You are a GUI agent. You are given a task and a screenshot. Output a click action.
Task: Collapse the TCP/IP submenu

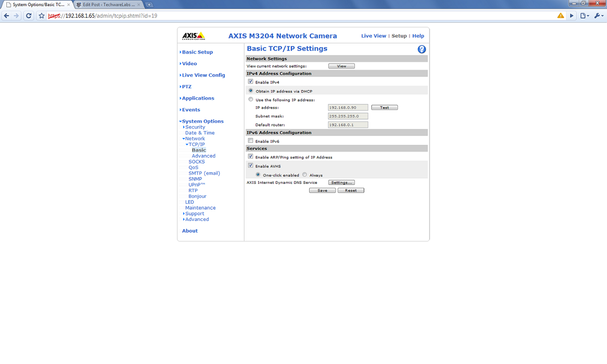click(196, 144)
